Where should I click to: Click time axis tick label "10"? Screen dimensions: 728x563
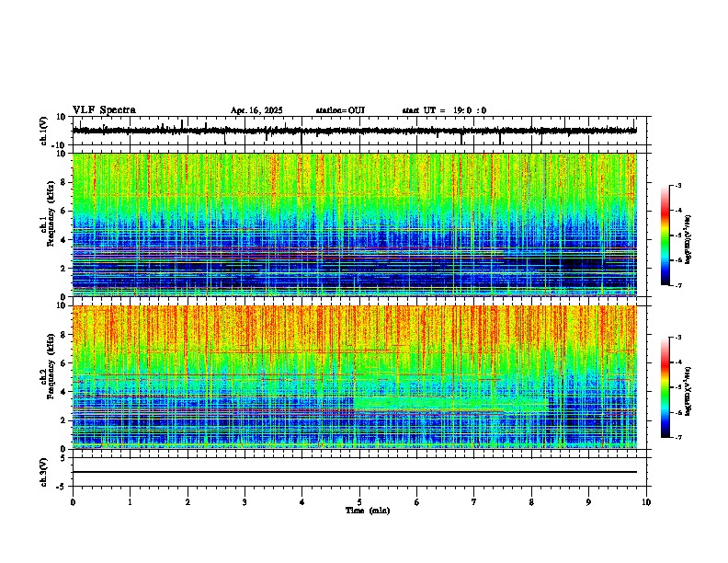(x=646, y=502)
